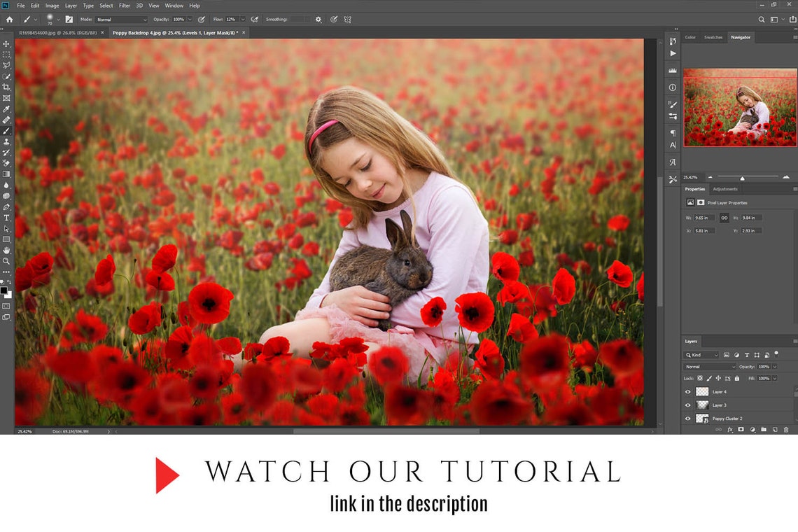The width and height of the screenshot is (798, 532).
Task: Create a new layer
Action: [775, 429]
